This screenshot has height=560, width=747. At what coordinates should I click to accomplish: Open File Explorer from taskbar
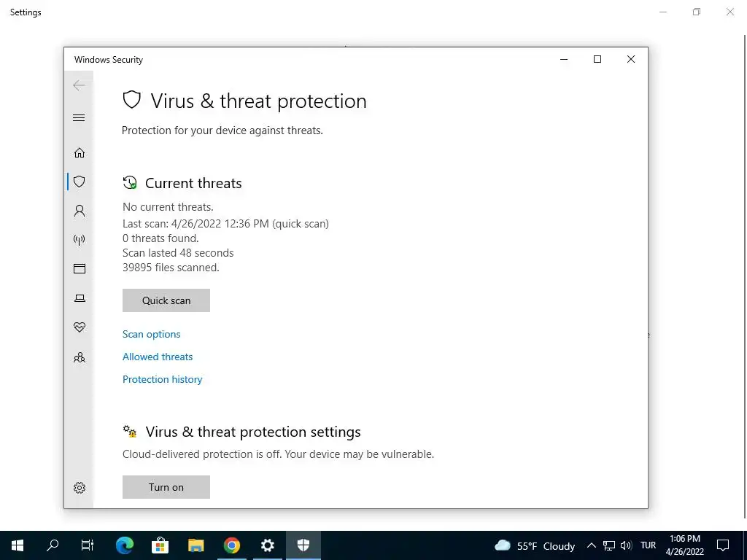point(196,545)
